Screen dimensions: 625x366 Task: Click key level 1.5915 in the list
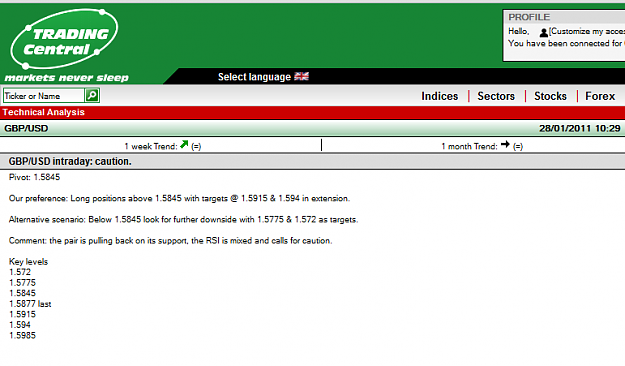22,314
